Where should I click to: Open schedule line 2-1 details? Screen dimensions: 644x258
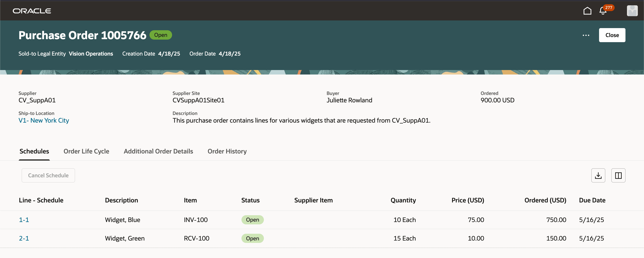(24, 238)
